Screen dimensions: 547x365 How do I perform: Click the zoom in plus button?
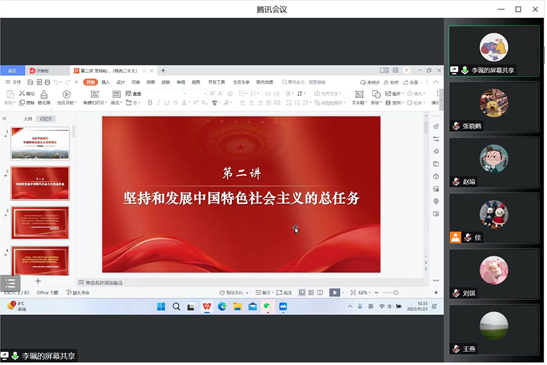click(436, 293)
